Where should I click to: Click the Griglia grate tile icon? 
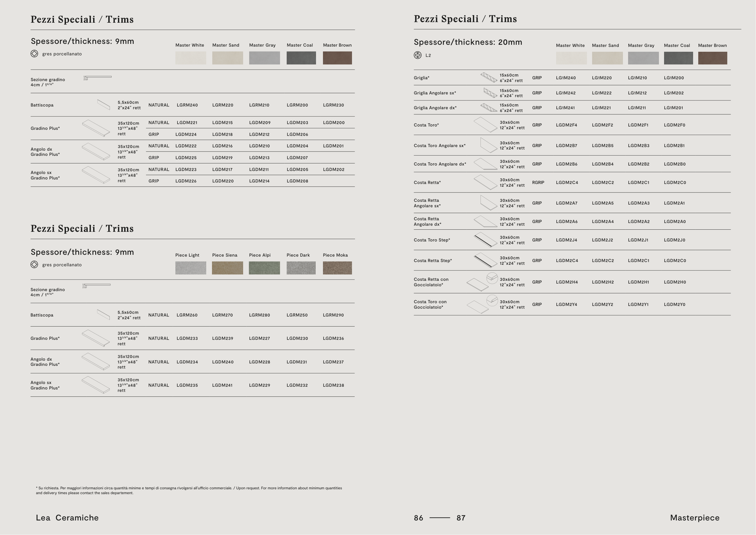click(x=489, y=78)
